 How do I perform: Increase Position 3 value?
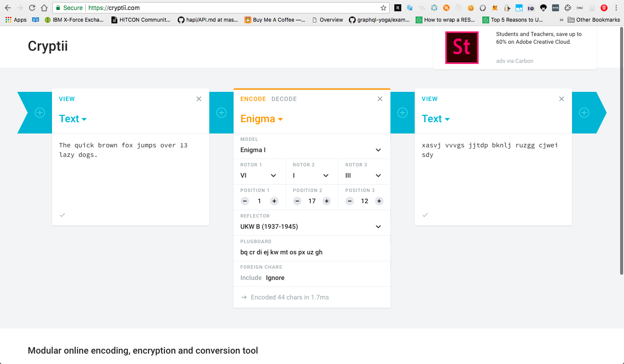(379, 201)
